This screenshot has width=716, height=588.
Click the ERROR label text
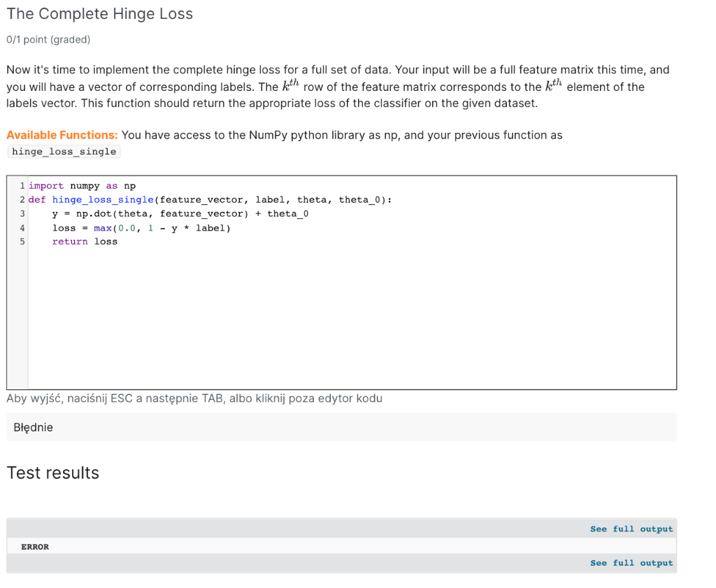coord(35,546)
